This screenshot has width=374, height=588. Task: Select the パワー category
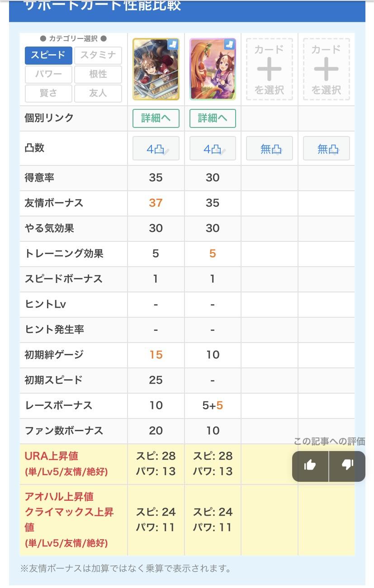(48, 75)
